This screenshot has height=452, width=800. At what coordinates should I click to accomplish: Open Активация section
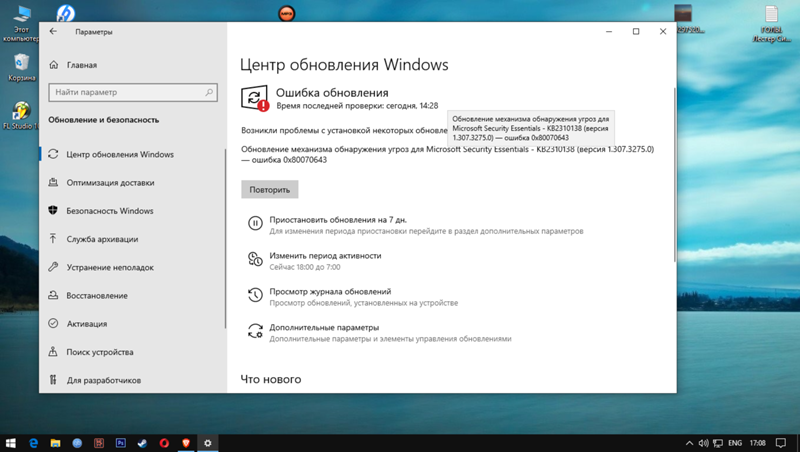pos(87,324)
